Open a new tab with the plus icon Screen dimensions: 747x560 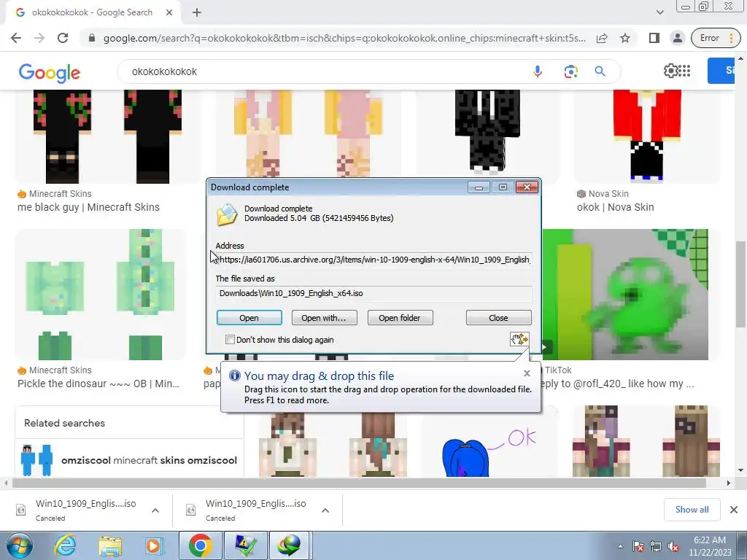coord(197,12)
